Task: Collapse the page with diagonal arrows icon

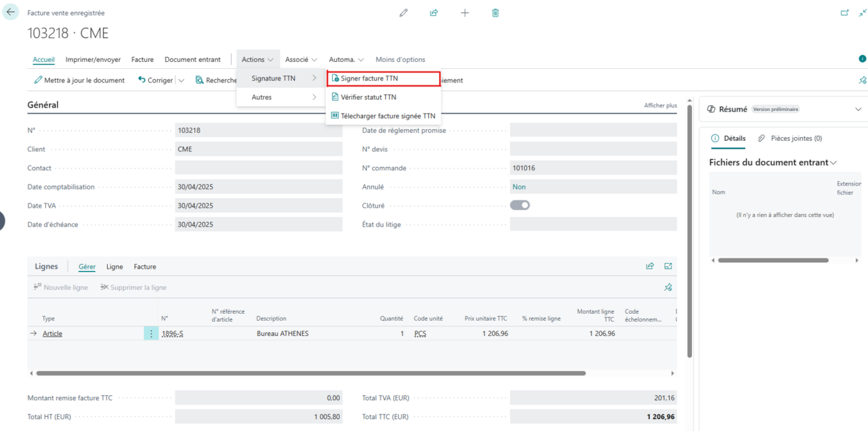Action: (862, 12)
